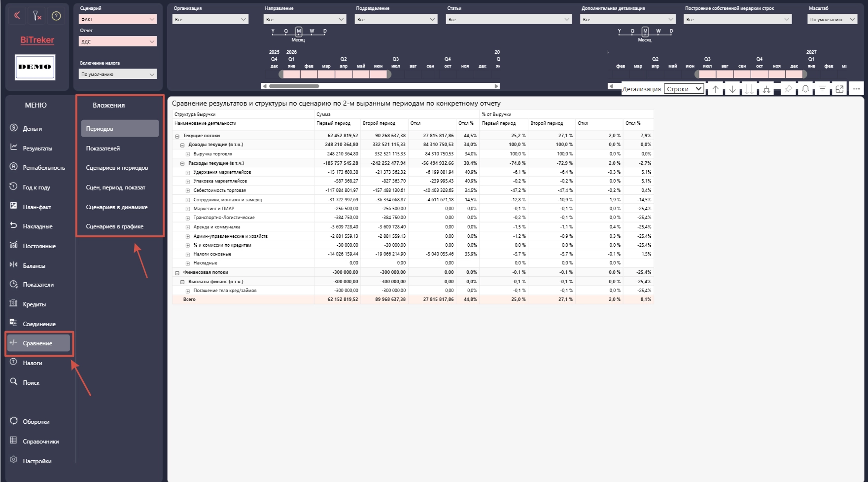Select the Показателей submenu item
The image size is (868, 482).
pos(103,148)
